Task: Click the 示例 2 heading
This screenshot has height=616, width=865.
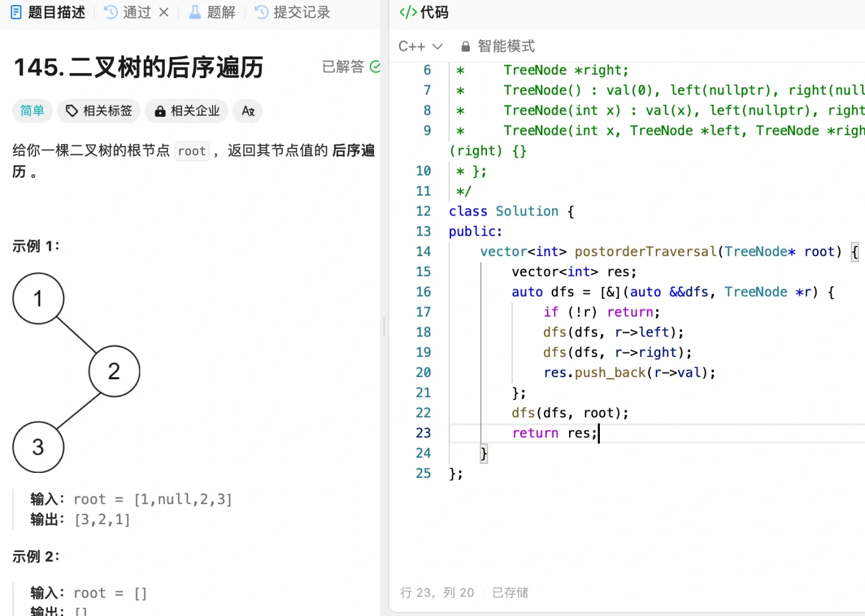Action: (36, 556)
